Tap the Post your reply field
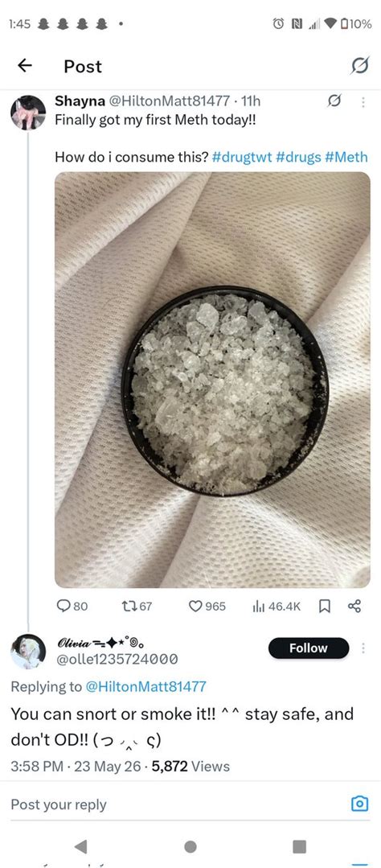This screenshot has width=381, height=868. click(x=177, y=804)
